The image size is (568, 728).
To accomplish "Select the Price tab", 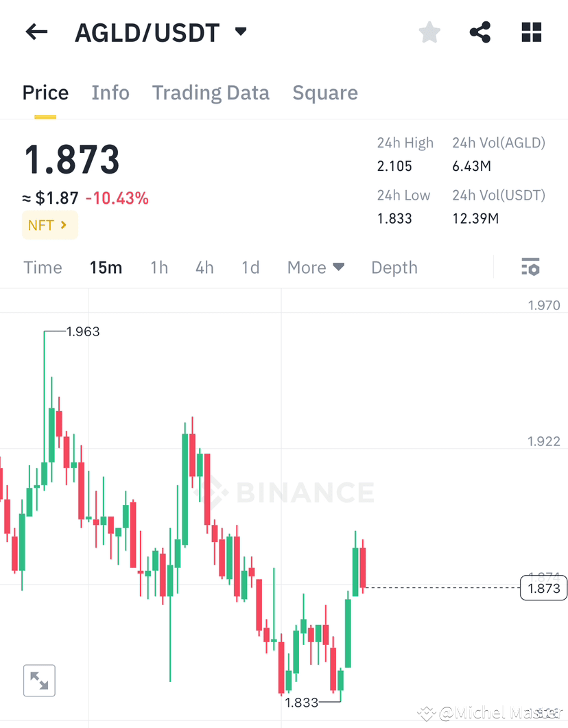I will (x=45, y=93).
